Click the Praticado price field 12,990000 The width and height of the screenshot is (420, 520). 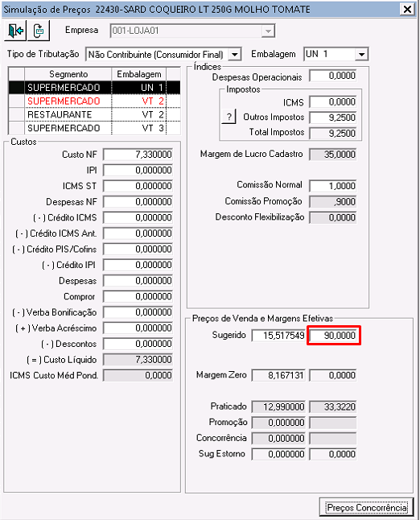pyautogui.click(x=278, y=407)
